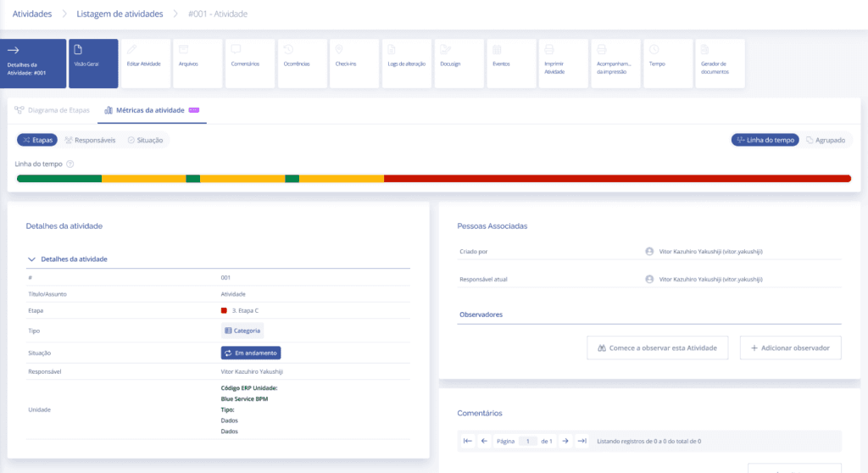Click Blue Service BPM unit text
The image size is (868, 473).
[x=244, y=398]
